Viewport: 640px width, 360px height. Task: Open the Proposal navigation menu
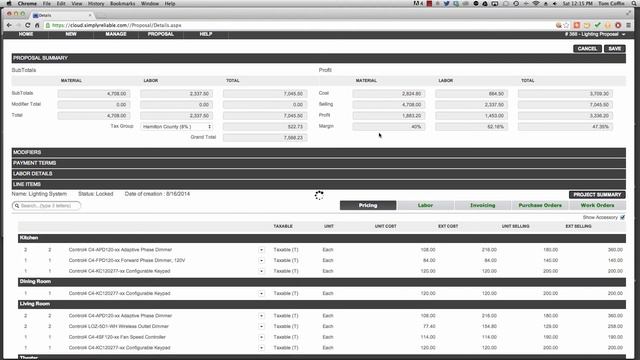[161, 34]
